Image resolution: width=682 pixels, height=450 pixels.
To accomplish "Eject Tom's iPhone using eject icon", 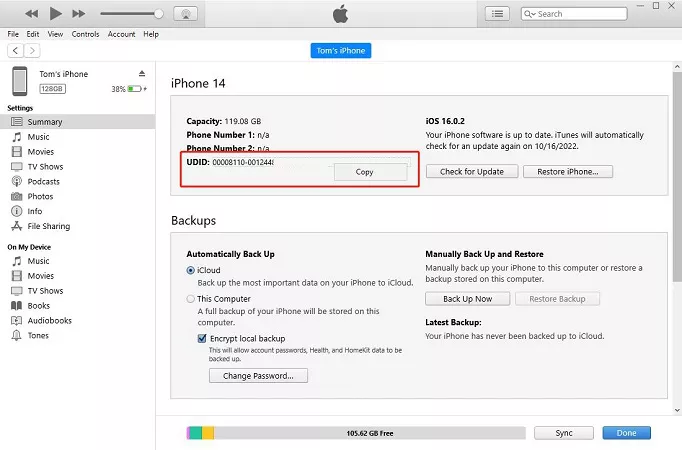I will pyautogui.click(x=142, y=74).
